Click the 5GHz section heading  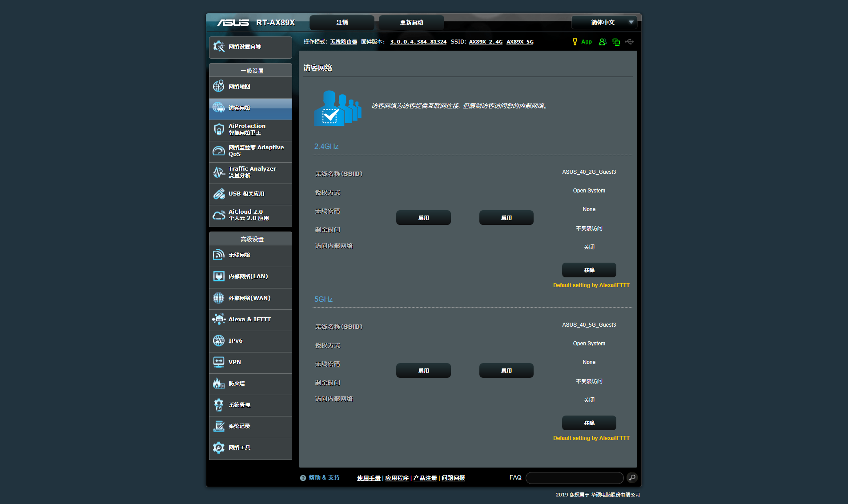coord(323,299)
